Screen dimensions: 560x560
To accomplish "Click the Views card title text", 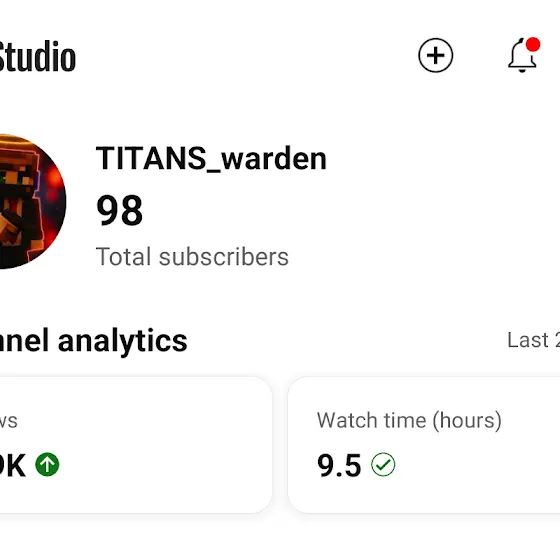I will pyautogui.click(x=9, y=421).
